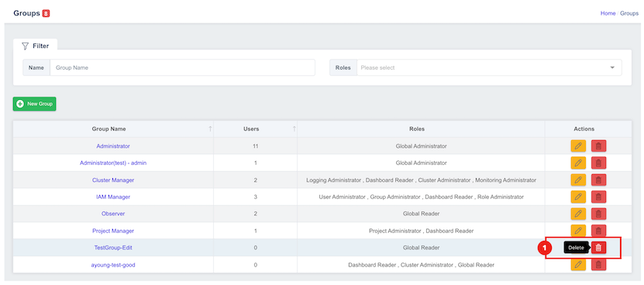
Task: Sort table by Group Name arrow
Action: 210,129
